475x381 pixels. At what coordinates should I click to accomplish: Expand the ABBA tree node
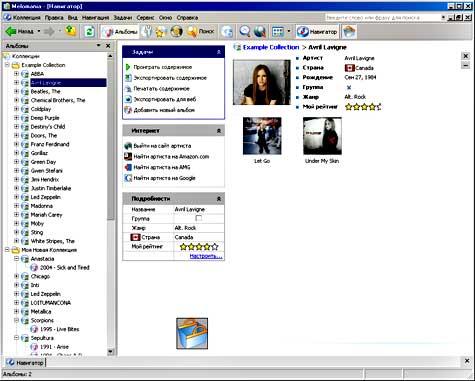(16, 74)
